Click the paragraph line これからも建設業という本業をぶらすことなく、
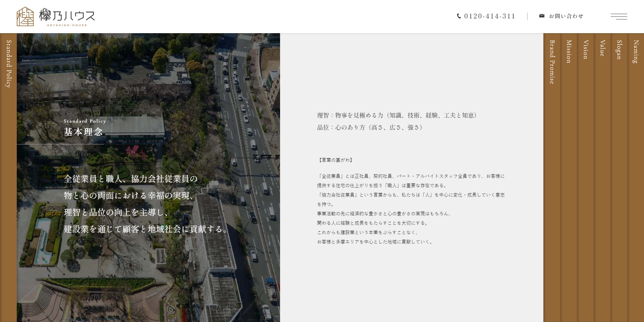This screenshot has width=644, height=322. pos(368,232)
